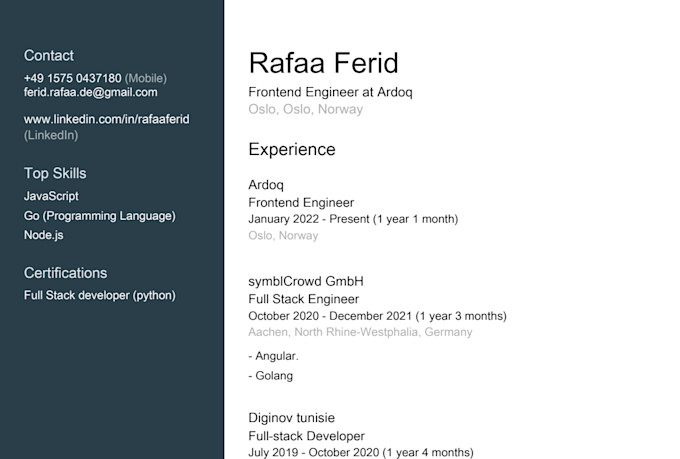Select the name heading Rafaa Ferid
This screenshot has width=680, height=459.
(x=324, y=63)
